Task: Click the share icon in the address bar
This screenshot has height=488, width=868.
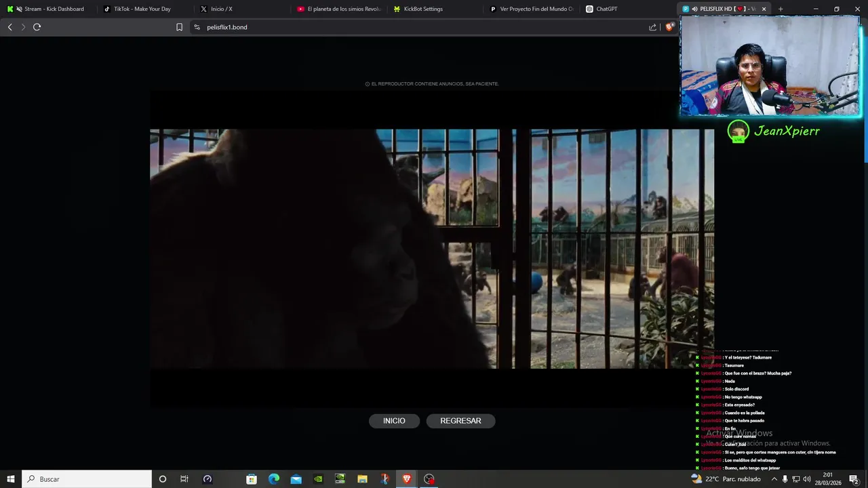Action: click(x=652, y=27)
